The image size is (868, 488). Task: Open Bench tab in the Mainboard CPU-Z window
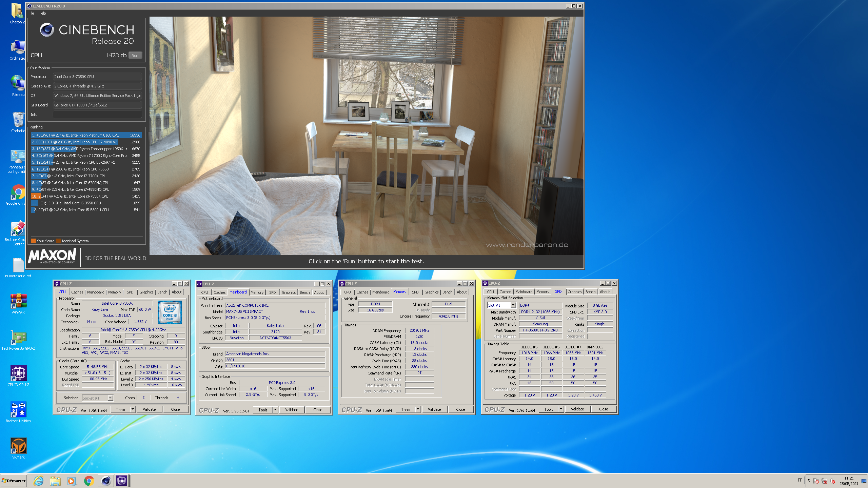[x=304, y=292]
